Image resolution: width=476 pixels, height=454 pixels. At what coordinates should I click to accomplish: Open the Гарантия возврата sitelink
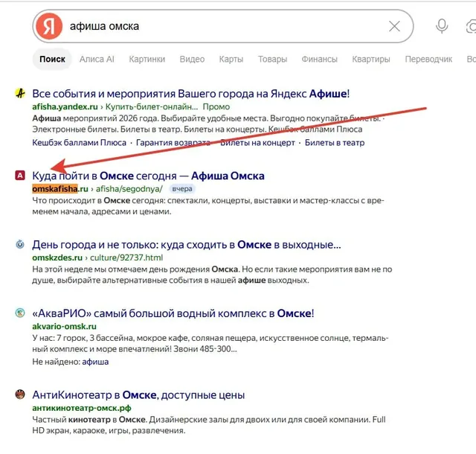pos(173,142)
